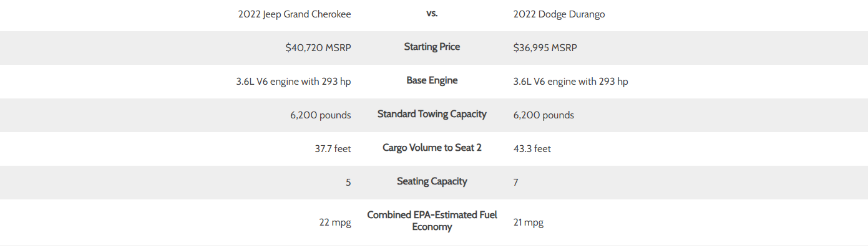Click the Combined EPA-Estimated Fuel Economy label

432,221
